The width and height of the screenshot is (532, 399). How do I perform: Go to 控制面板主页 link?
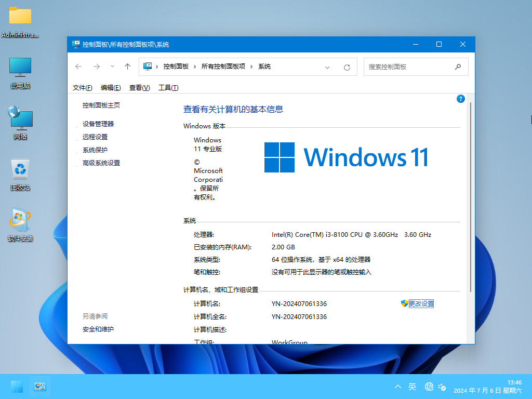click(x=101, y=105)
